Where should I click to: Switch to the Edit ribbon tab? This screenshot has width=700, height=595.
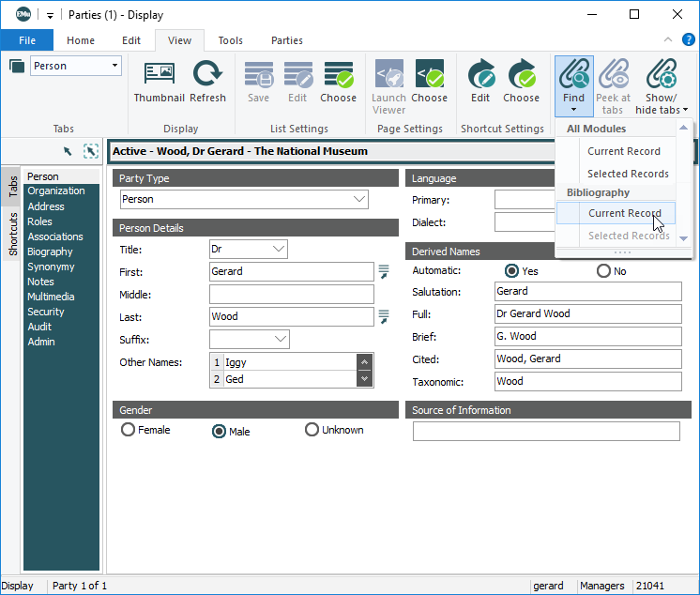coord(131,40)
